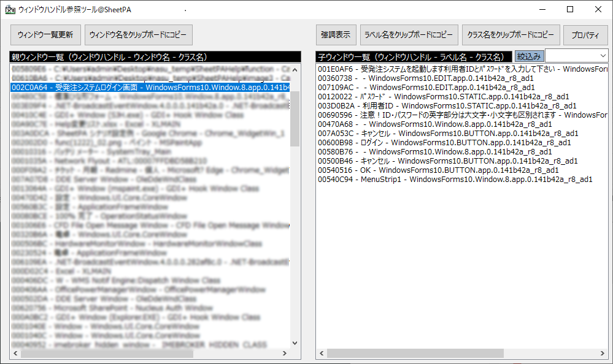Click the ウィンドウ一覧更新 button
The height and width of the screenshot is (364, 613).
(x=45, y=35)
